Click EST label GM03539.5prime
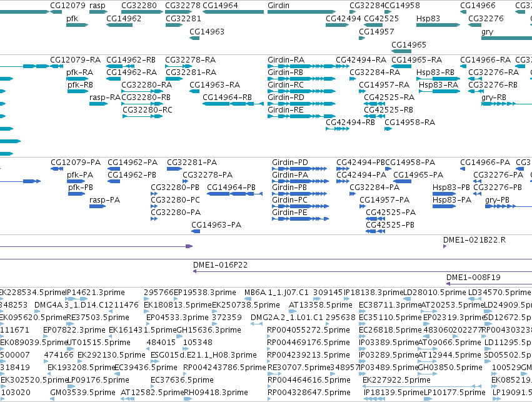532x402 pixels. (x=83, y=393)
